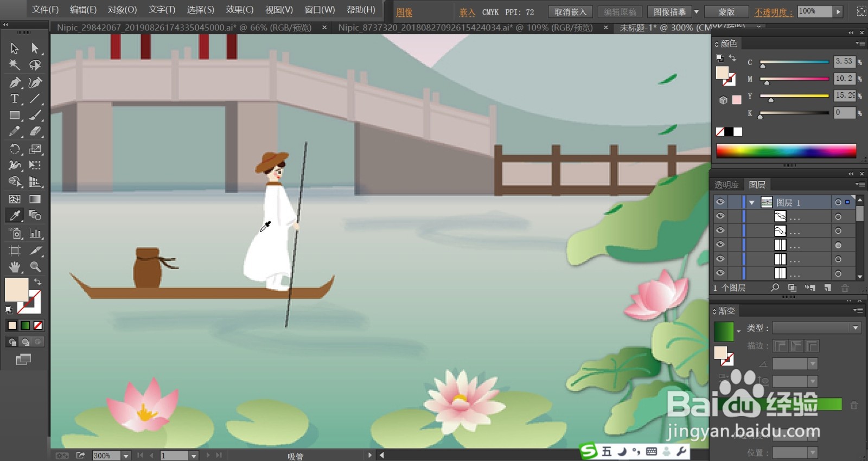Open the 窗口(W) menu

(320, 10)
